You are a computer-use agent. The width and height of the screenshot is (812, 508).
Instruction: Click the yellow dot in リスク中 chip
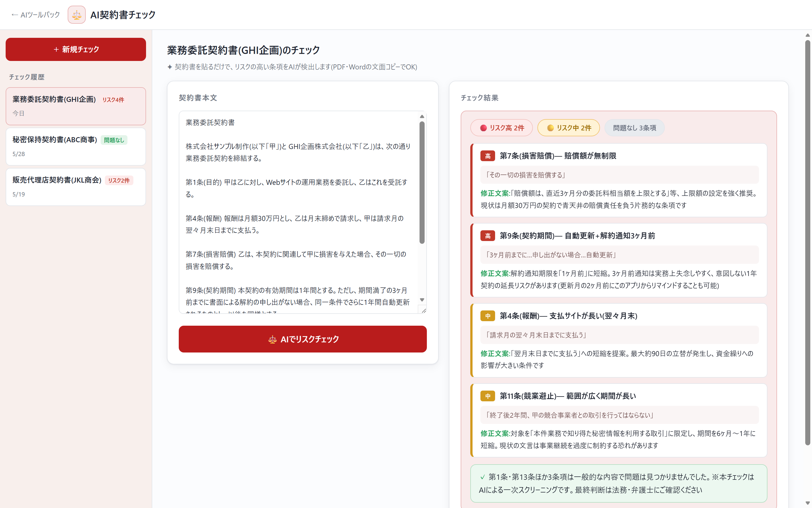(x=551, y=128)
